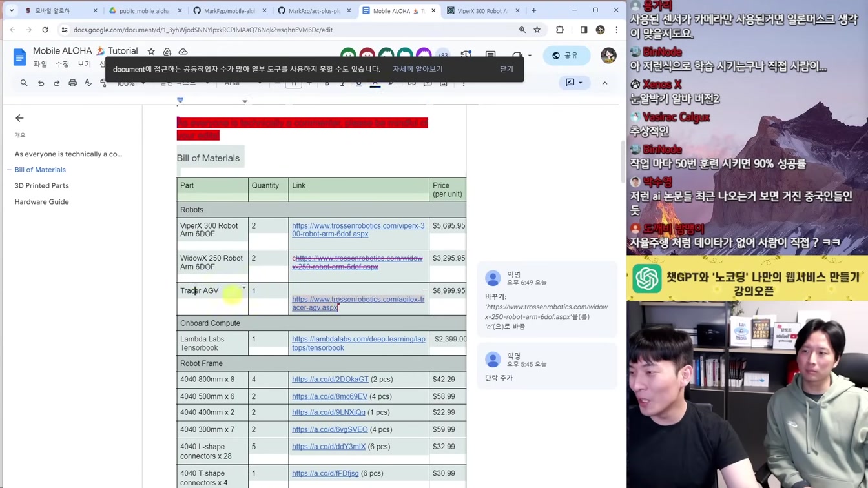The image size is (868, 488).
Task: Run the spelling and grammar check
Action: [x=88, y=83]
